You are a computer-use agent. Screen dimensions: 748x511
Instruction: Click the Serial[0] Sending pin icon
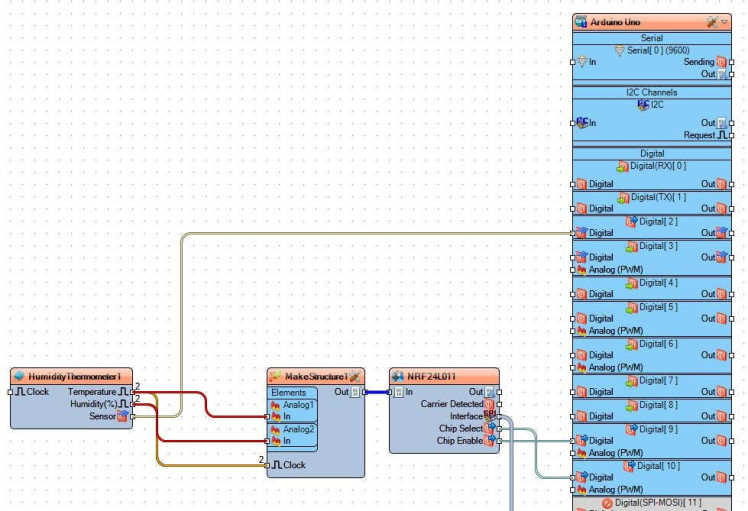point(721,62)
